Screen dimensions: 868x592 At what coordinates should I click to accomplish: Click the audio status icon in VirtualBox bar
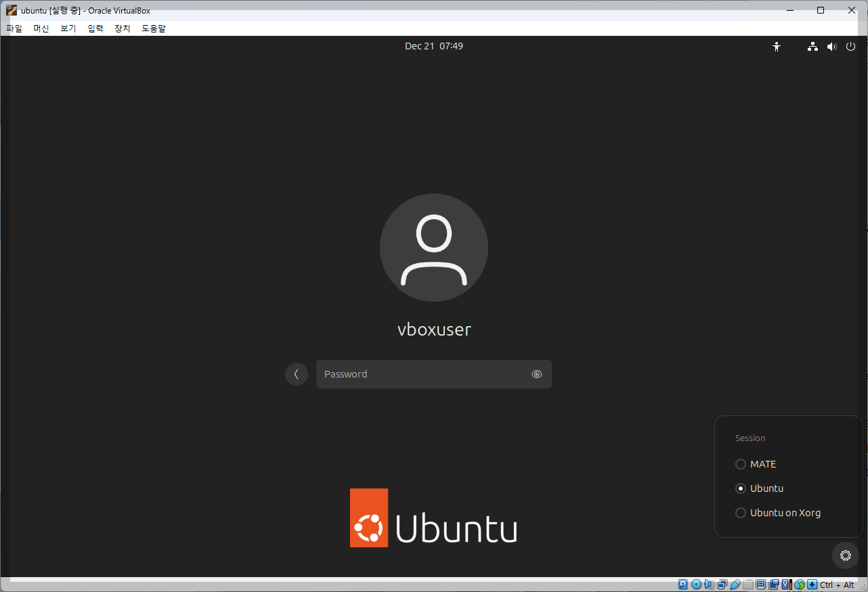coord(709,585)
